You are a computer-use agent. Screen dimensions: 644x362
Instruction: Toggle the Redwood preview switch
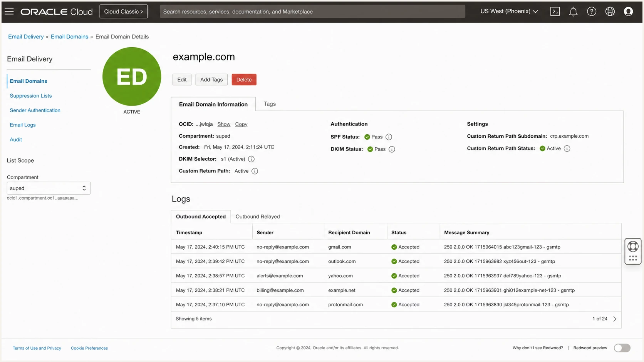coord(622,348)
